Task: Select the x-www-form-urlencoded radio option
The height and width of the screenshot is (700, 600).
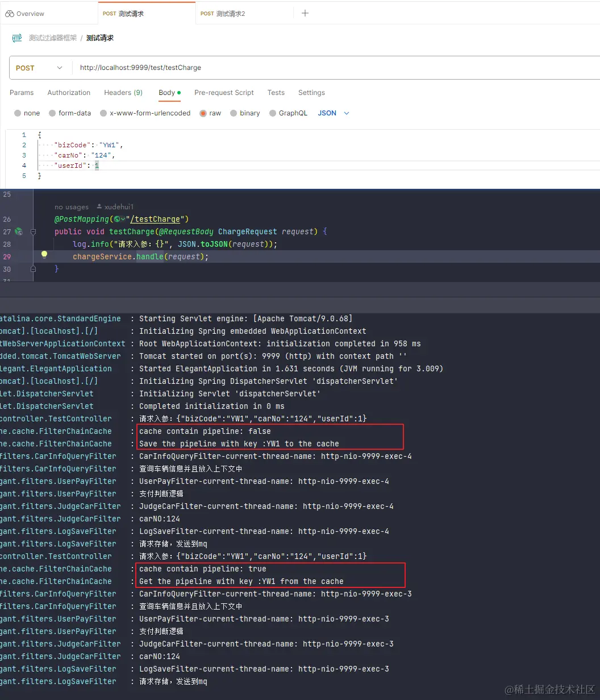Action: tap(103, 113)
